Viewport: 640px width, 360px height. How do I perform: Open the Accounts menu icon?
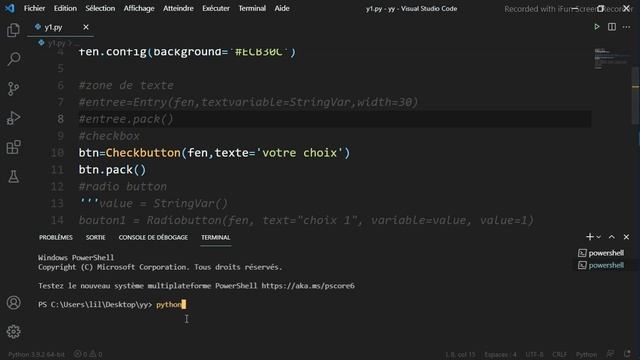coord(13,302)
